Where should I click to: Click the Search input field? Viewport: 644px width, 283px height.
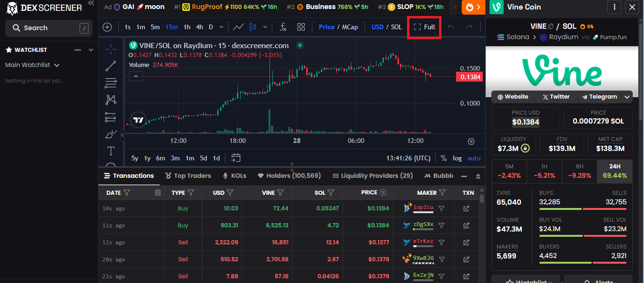[49, 28]
